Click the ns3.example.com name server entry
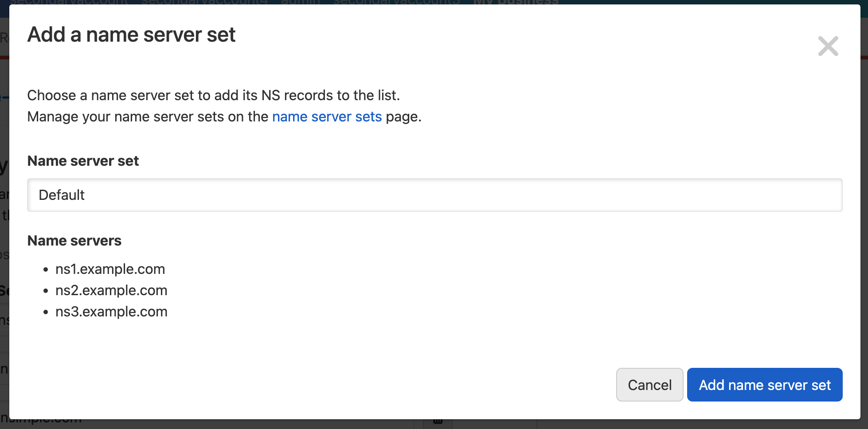 111,312
